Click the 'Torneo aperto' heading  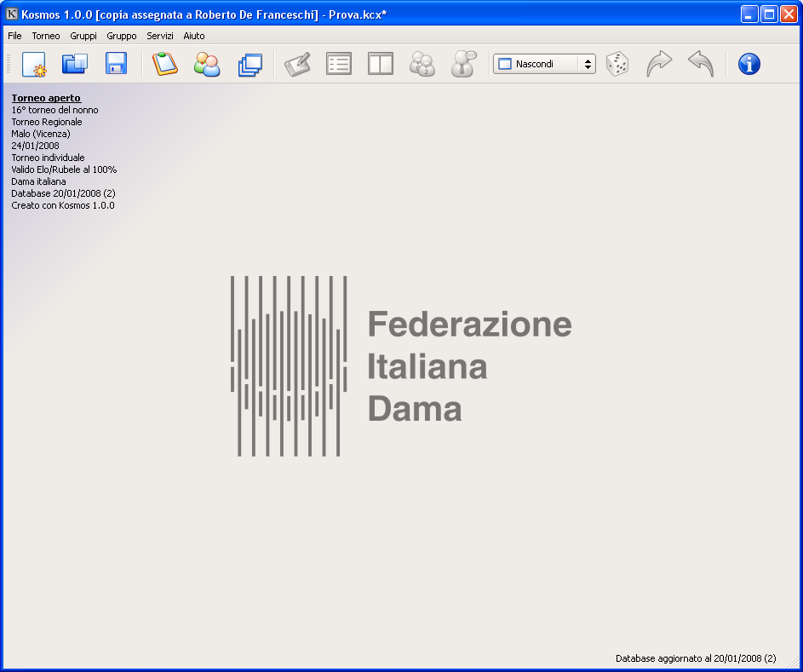click(46, 98)
